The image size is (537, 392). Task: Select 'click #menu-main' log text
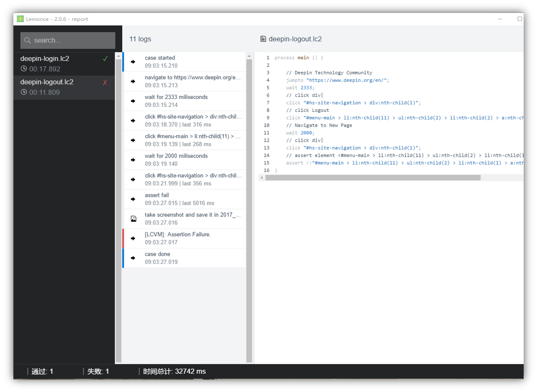(x=193, y=136)
